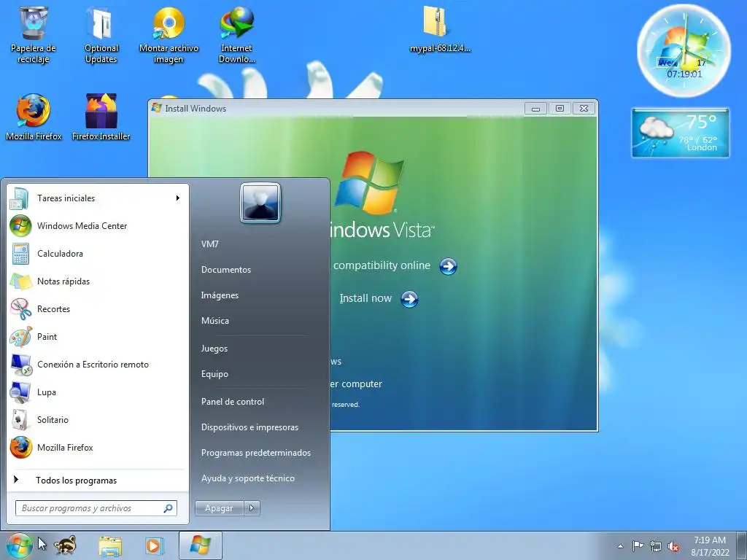Start Solitario from the Start menu

(98, 419)
